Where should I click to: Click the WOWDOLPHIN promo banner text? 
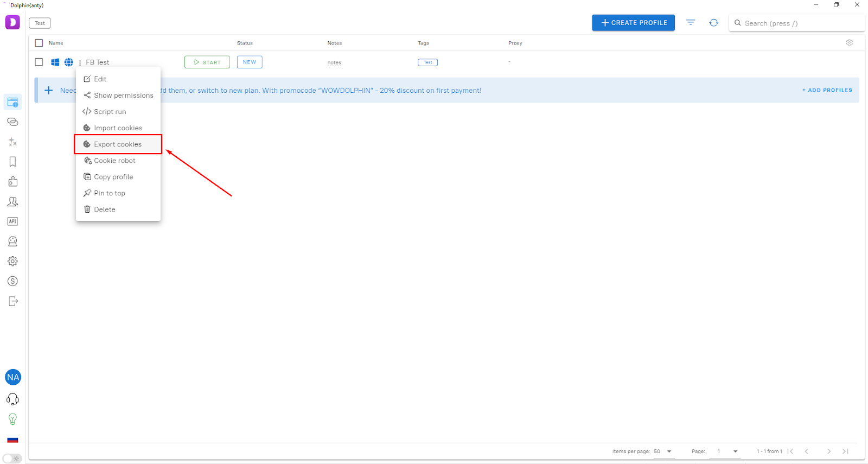pyautogui.click(x=321, y=90)
